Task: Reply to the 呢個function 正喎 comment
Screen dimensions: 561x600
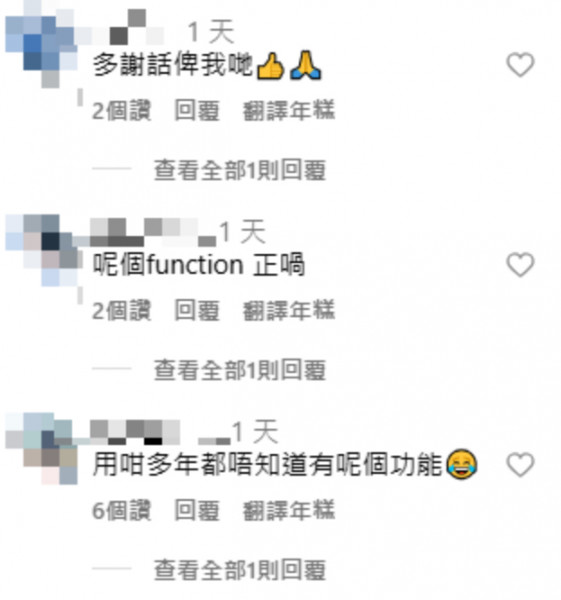Action: point(197,311)
